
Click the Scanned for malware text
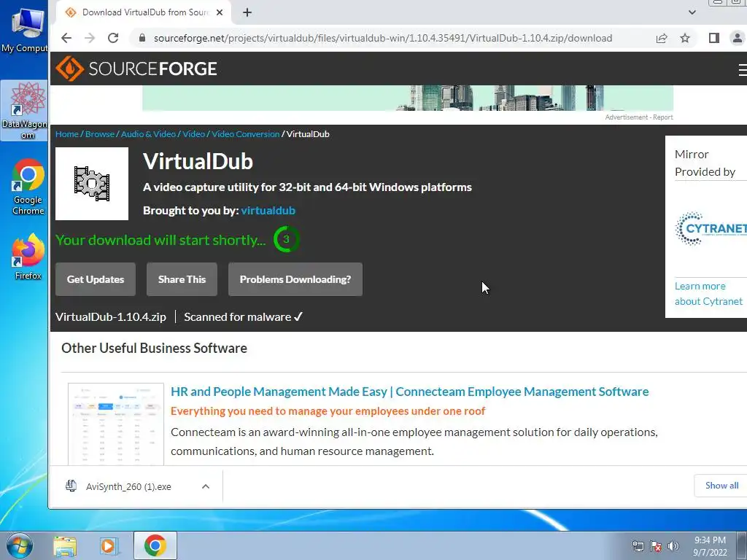243,317
